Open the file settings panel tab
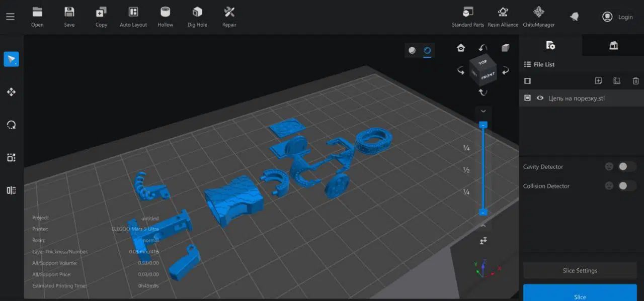Screen dimensions: 644x301 pos(550,45)
